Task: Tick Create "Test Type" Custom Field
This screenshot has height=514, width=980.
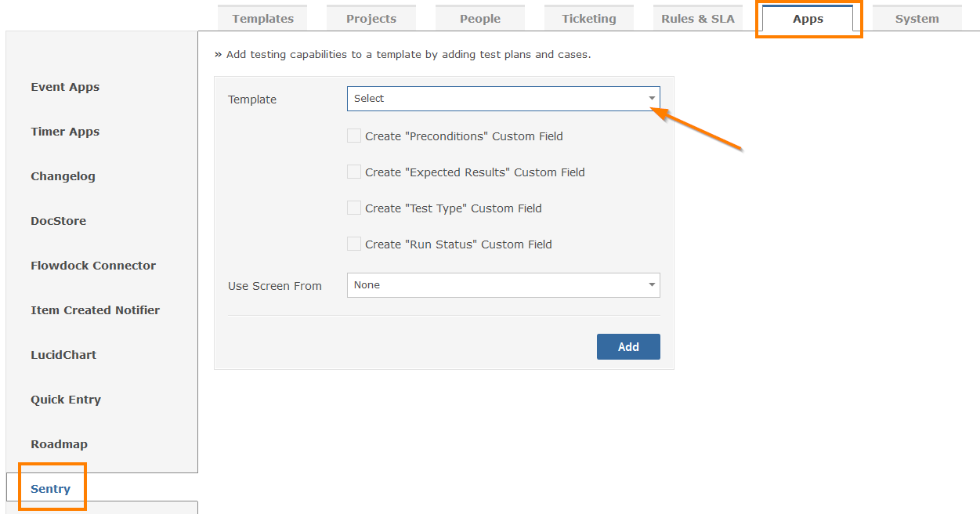Action: tap(354, 208)
